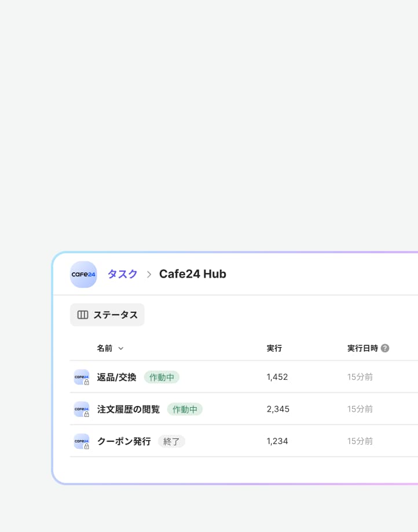Open the クーポン発行 task
The image size is (418, 532).
pos(124,441)
